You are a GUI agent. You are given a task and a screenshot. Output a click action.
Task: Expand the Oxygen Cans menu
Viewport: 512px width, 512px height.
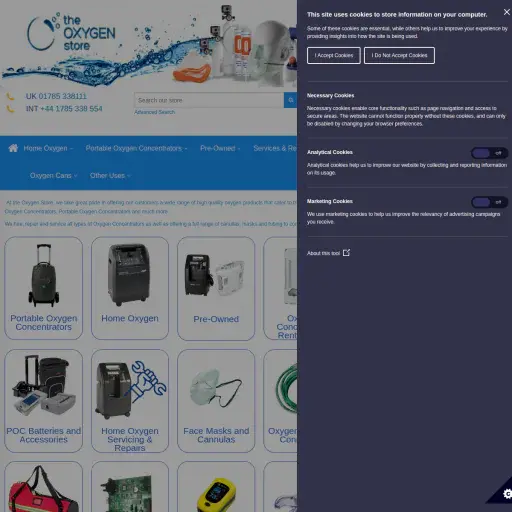click(53, 176)
